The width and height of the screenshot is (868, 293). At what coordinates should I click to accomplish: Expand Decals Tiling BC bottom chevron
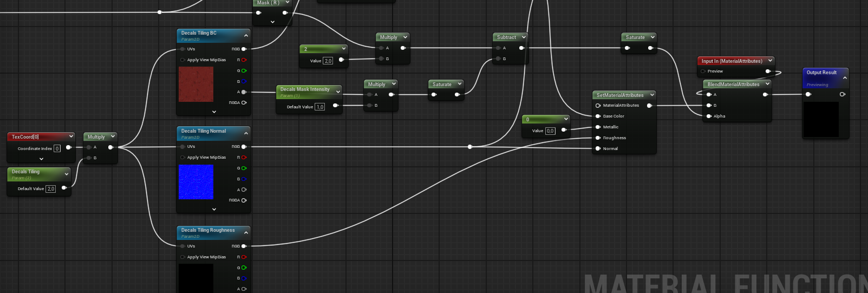click(214, 112)
